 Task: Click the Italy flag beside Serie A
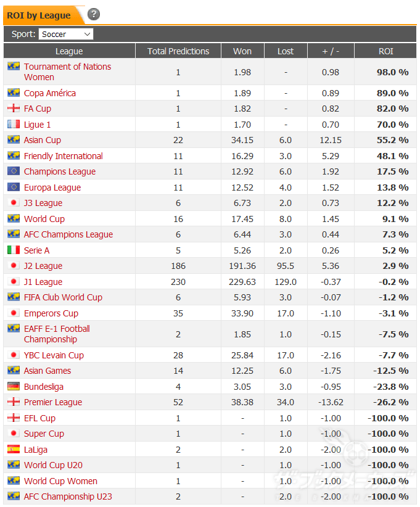coord(14,250)
